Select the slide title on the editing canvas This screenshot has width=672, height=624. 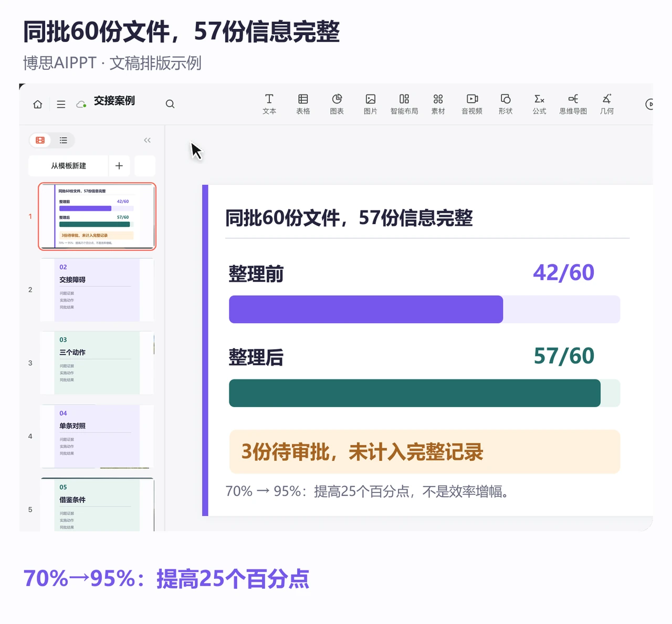(x=349, y=218)
